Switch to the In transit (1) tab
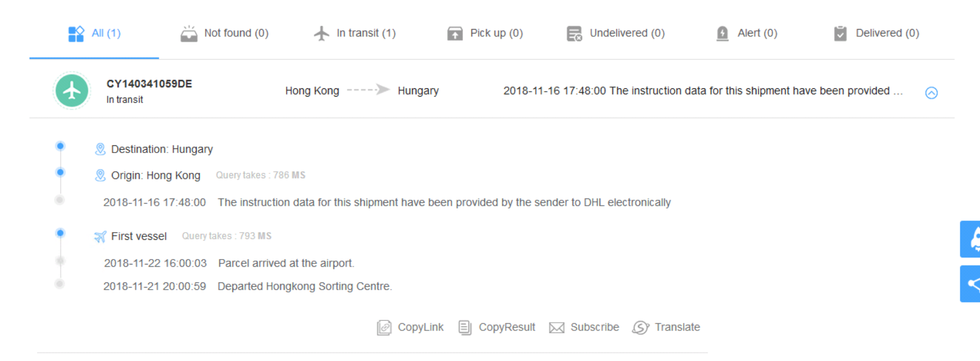Screen dimensions: 980x361 coord(355,33)
